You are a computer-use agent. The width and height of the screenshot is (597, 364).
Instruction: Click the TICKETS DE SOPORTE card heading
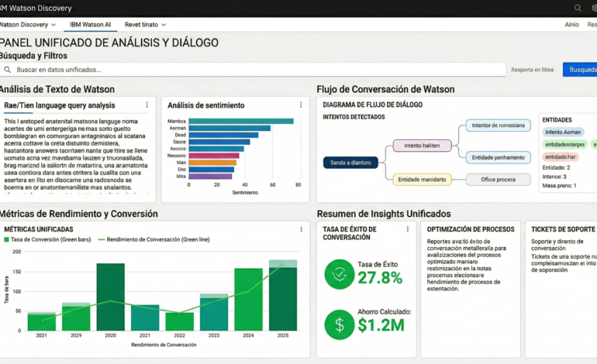[x=563, y=229]
